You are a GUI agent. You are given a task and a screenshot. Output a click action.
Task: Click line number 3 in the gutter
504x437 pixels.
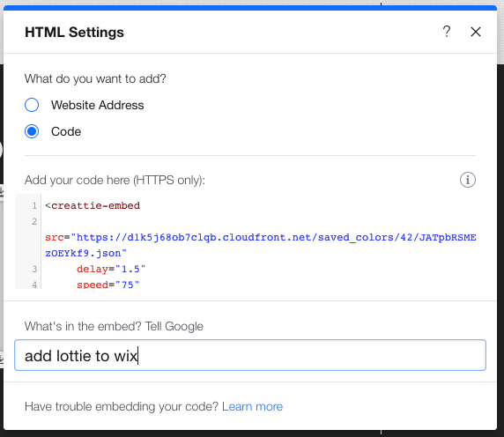[34, 269]
